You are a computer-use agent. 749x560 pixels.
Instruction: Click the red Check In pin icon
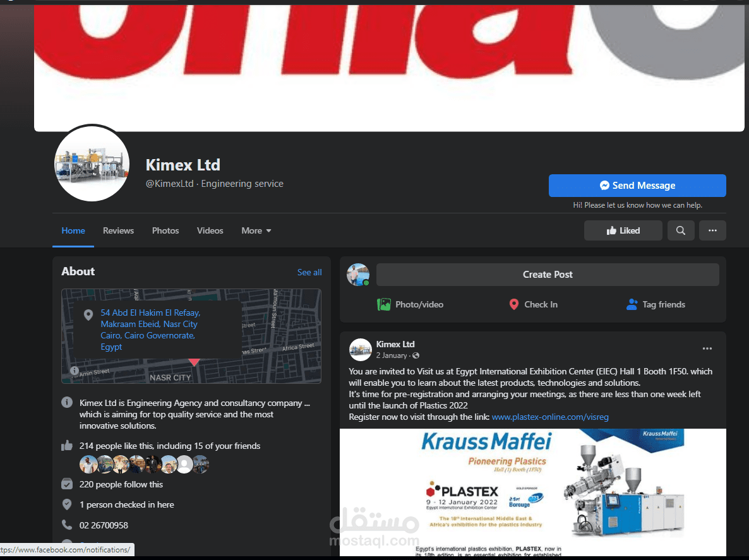(x=514, y=304)
